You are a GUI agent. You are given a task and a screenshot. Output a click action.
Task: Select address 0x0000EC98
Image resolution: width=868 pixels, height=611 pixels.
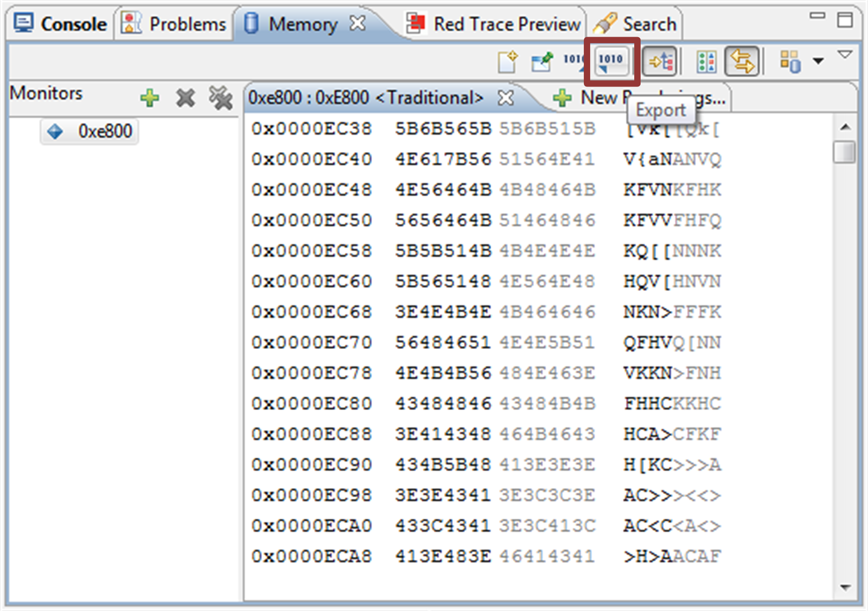(312, 495)
